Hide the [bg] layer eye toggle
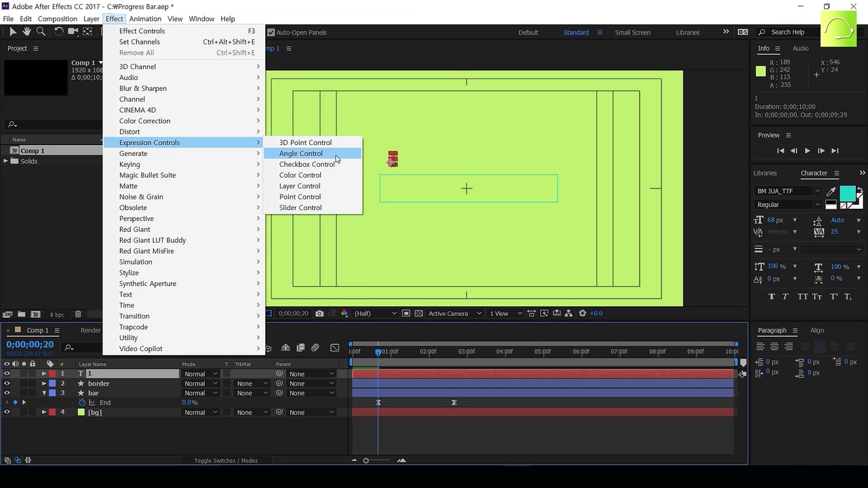Screen dimensions: 868x488 pos(7,412)
